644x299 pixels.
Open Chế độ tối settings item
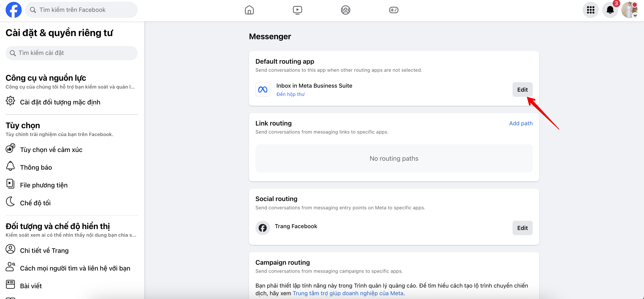click(x=35, y=203)
